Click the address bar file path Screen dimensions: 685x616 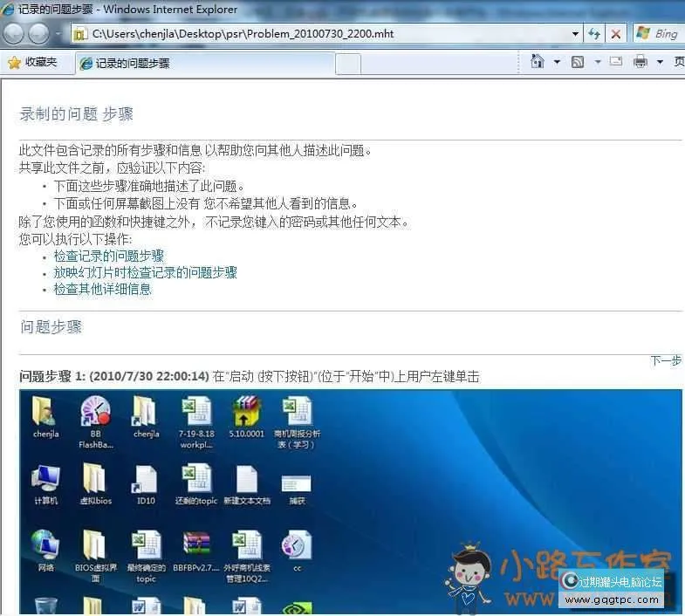click(x=243, y=34)
